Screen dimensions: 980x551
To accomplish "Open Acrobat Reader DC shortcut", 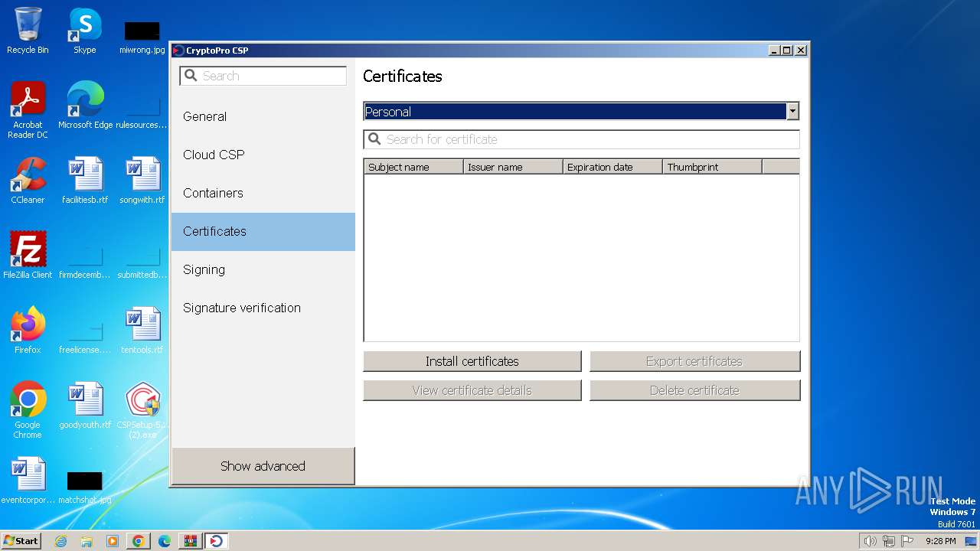I will tap(28, 110).
